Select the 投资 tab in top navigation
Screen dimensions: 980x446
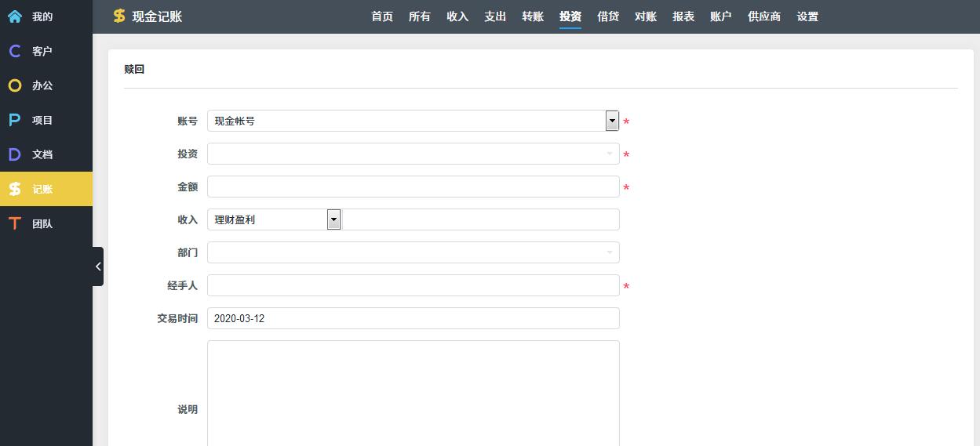coord(570,16)
